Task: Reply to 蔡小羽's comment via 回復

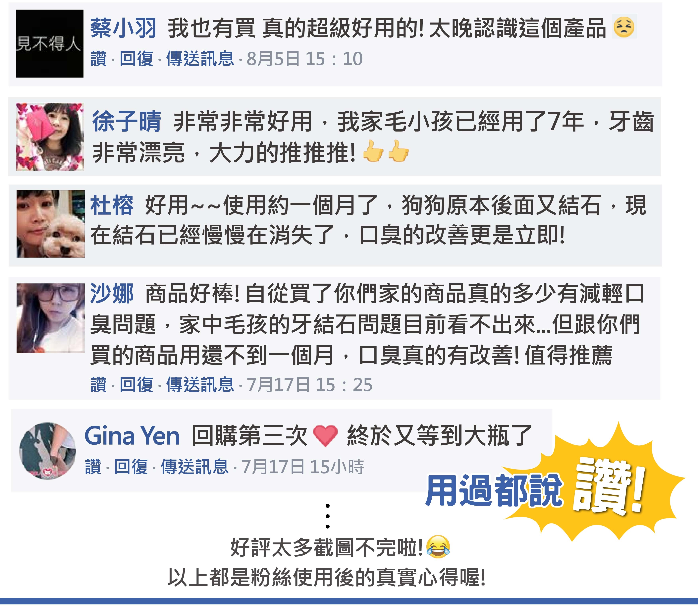Action: point(136,59)
